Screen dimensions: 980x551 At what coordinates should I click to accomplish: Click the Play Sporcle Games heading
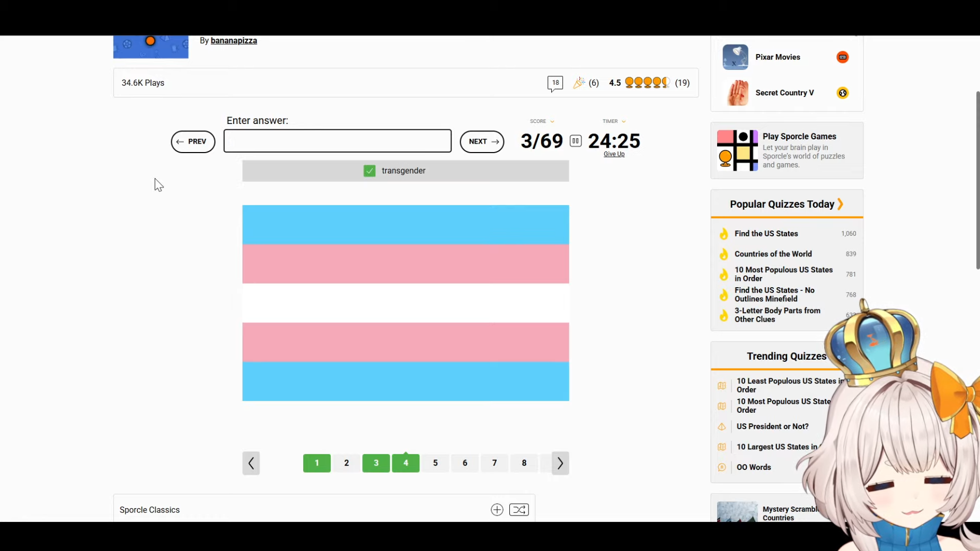(x=799, y=137)
